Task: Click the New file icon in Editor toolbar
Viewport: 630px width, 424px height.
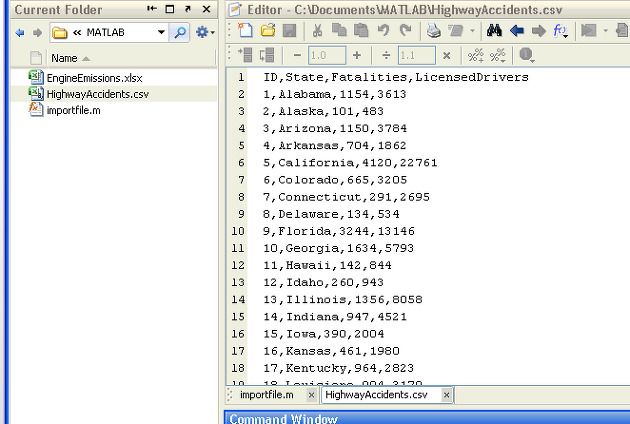Action: [x=245, y=31]
